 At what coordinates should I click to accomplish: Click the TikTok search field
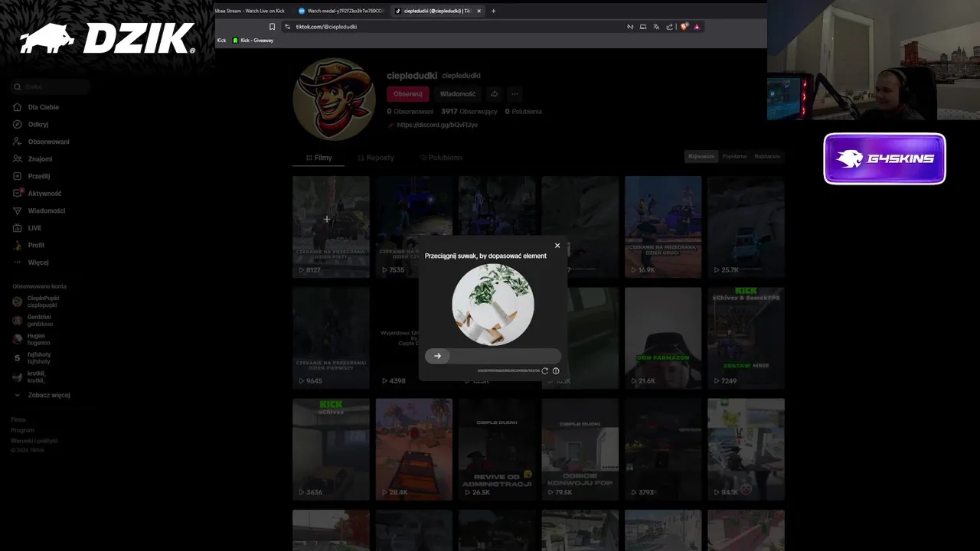[x=50, y=87]
